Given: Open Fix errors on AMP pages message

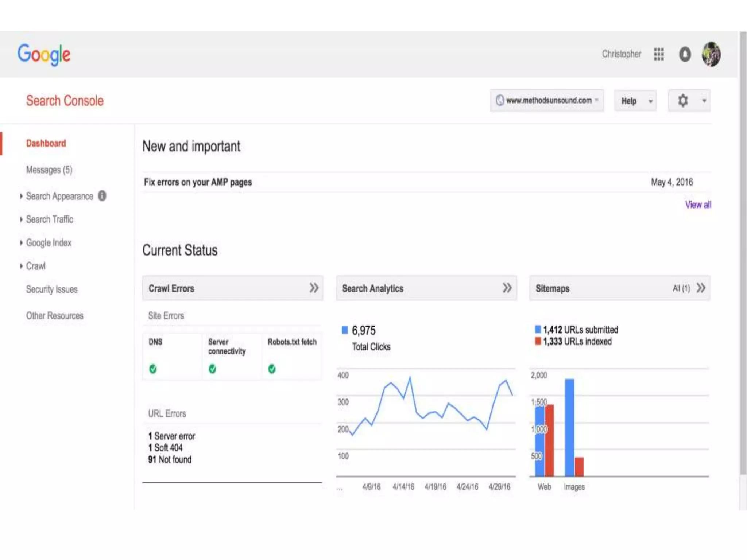Looking at the screenshot, I should [x=198, y=182].
